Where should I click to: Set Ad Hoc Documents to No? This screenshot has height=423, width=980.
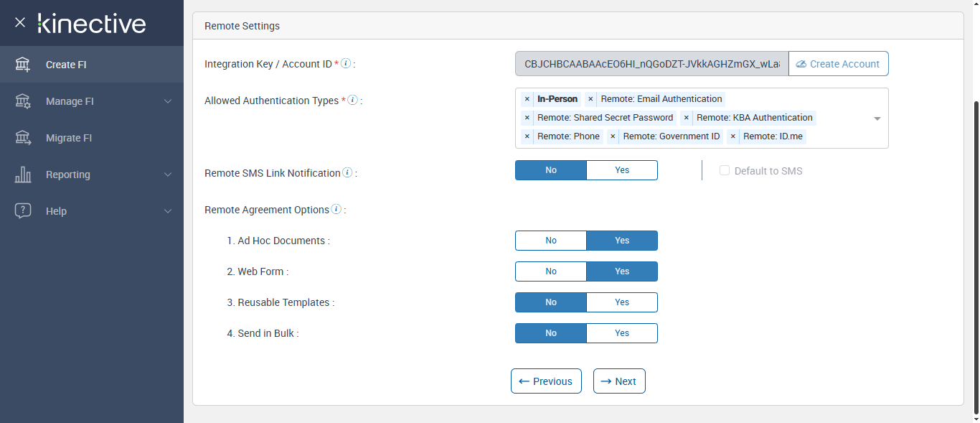pyautogui.click(x=551, y=241)
